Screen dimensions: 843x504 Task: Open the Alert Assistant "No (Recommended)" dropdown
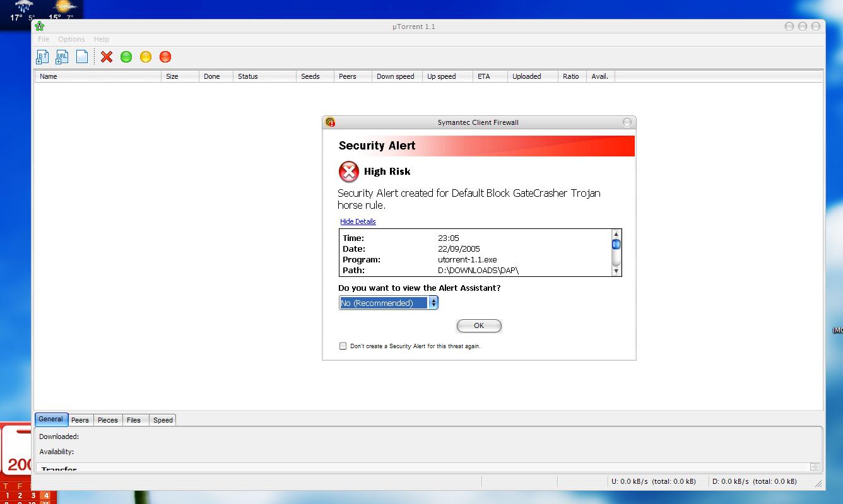point(388,303)
